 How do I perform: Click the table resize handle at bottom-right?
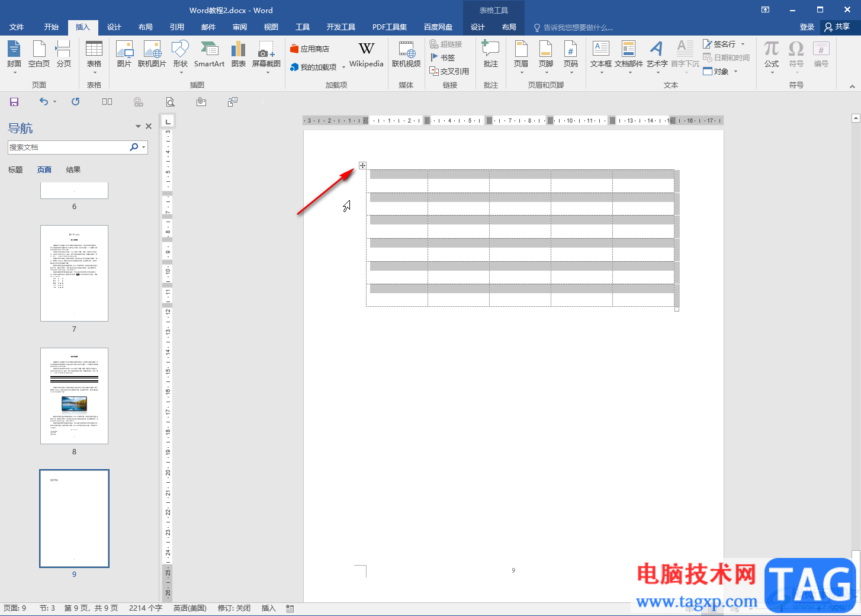pyautogui.click(x=677, y=309)
